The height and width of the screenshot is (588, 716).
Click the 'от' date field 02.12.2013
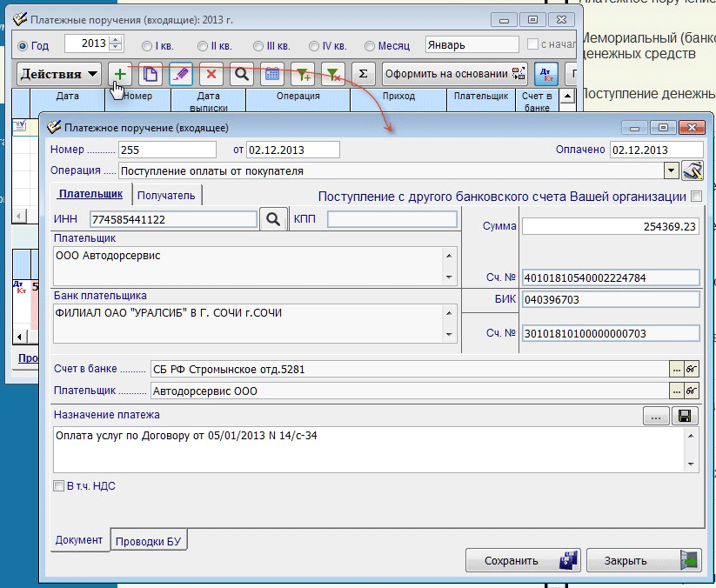pyautogui.click(x=292, y=150)
